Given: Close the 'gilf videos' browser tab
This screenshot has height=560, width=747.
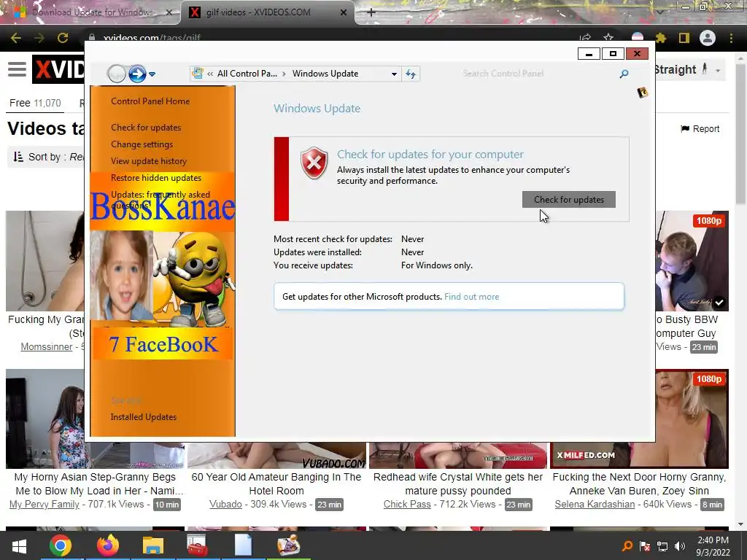Looking at the screenshot, I should tap(344, 12).
